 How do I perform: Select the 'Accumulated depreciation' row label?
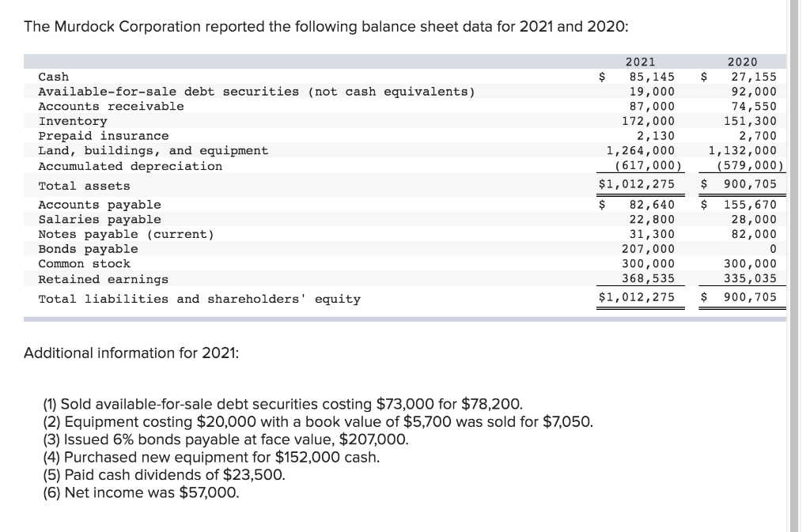131,166
